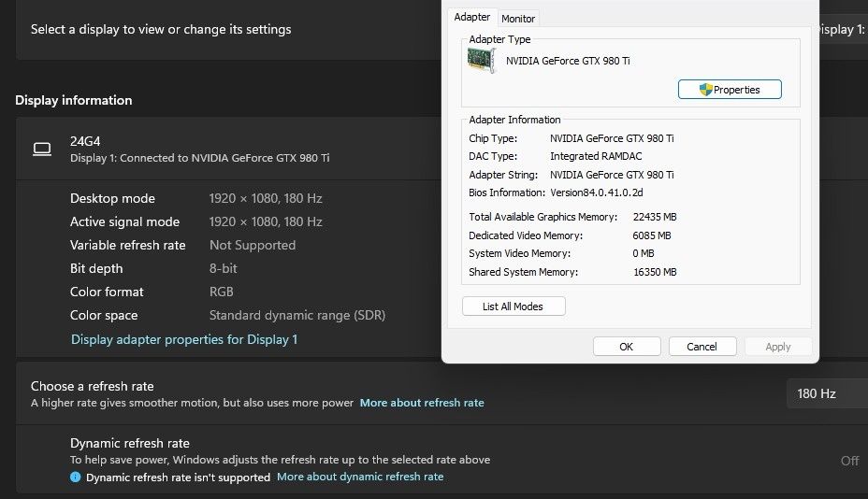Viewport: 868px width, 499px height.
Task: Click Active signal mode value 1920 × 1080
Action: [266, 221]
